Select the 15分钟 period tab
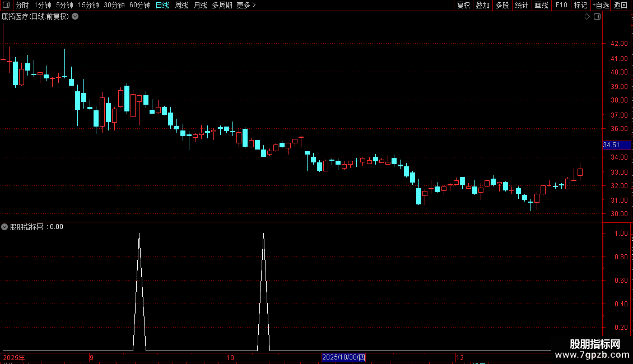Viewport: 633px width, 364px height. click(x=88, y=5)
